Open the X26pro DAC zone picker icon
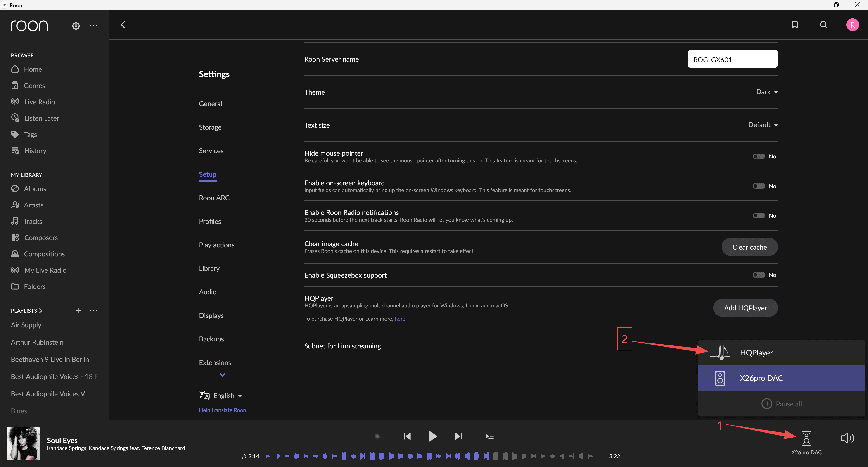Image resolution: width=868 pixels, height=467 pixels. click(806, 438)
